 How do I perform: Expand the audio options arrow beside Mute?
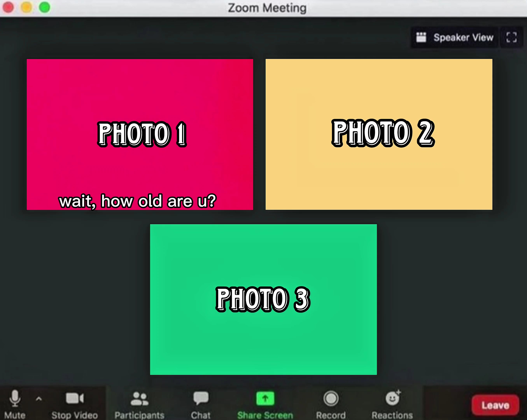tap(39, 399)
